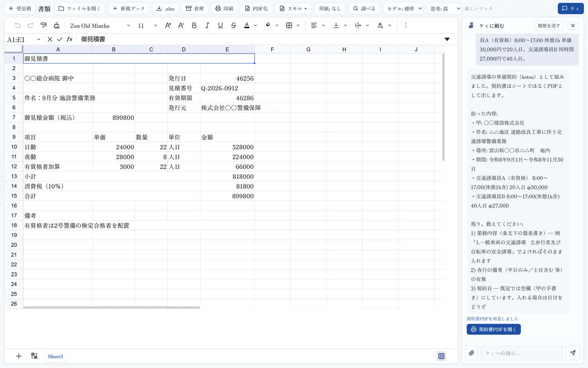The image size is (588, 368).
Task: Click the undo arrow icon
Action: tap(18, 25)
